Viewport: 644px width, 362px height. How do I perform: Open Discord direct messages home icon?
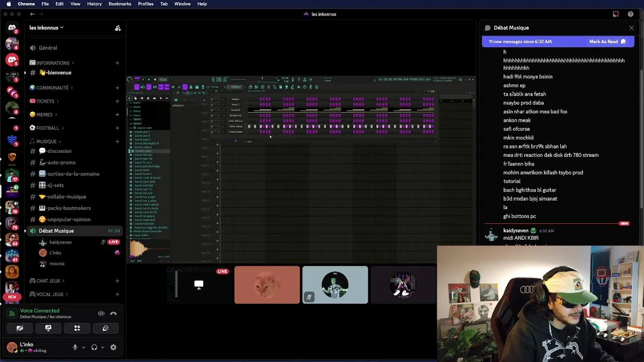(x=12, y=28)
